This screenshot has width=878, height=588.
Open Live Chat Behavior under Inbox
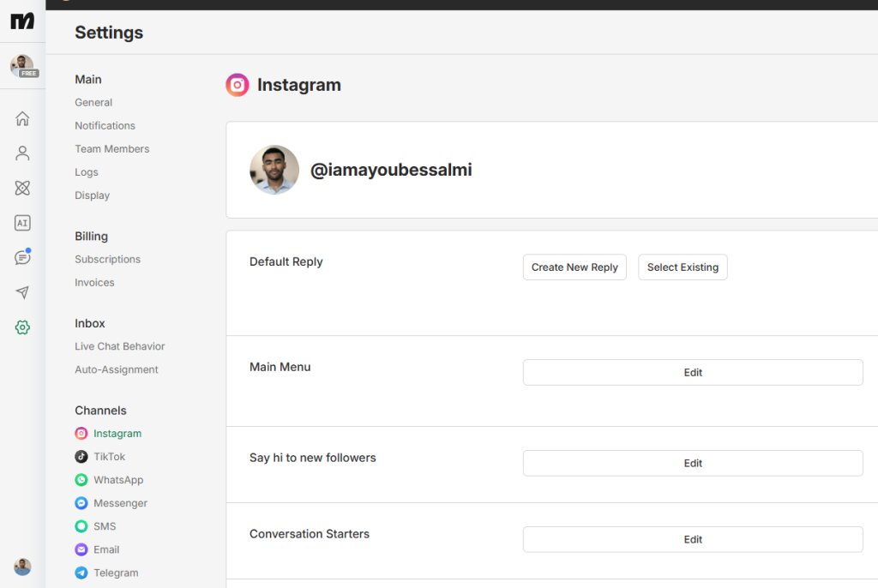119,345
